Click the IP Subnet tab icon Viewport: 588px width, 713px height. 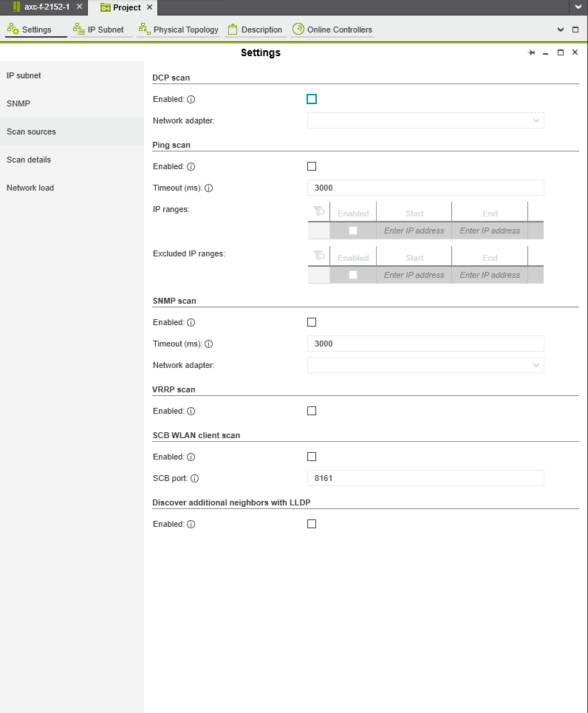click(x=79, y=30)
